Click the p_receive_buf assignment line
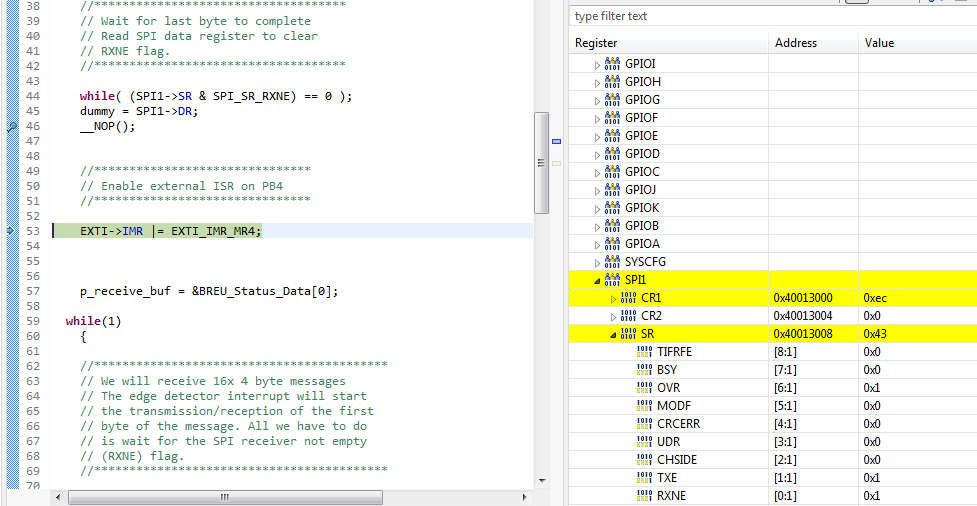The image size is (977, 506). 209,291
